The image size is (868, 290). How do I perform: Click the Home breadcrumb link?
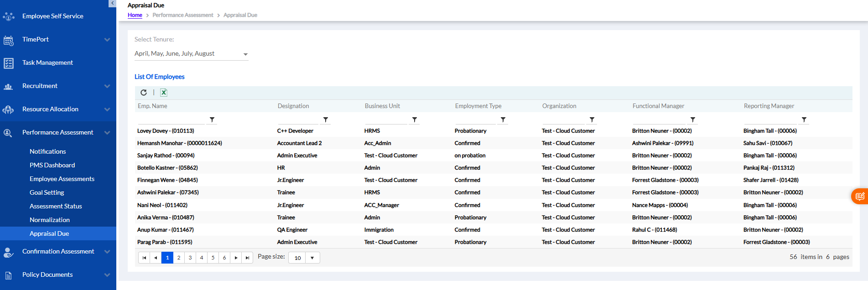tap(135, 15)
